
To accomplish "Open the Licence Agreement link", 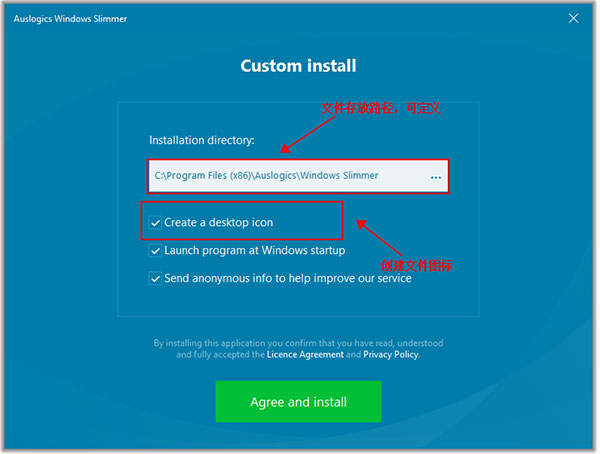I will coord(305,354).
